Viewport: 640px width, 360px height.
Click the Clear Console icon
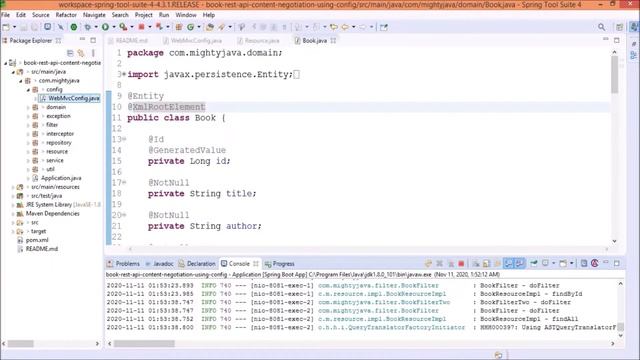[476, 263]
